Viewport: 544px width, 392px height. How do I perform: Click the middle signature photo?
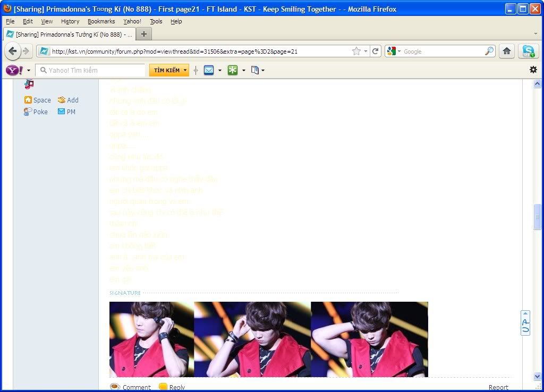pos(252,339)
